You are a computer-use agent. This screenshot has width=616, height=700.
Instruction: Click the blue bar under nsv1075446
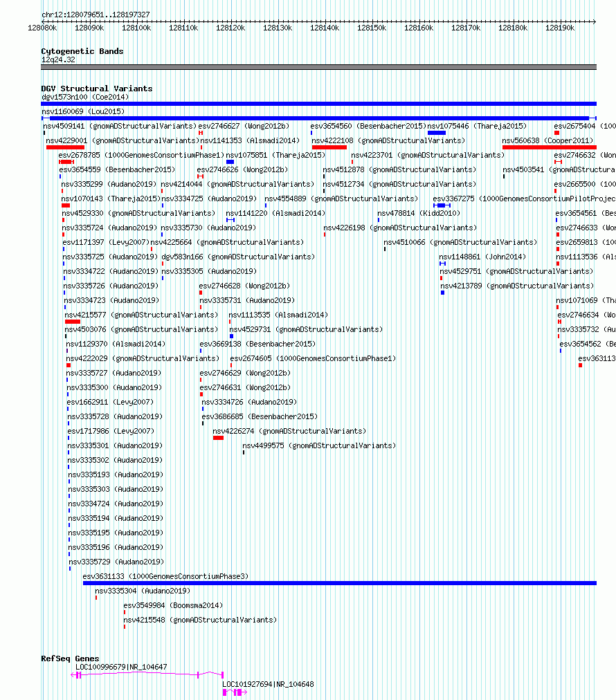[x=437, y=133]
